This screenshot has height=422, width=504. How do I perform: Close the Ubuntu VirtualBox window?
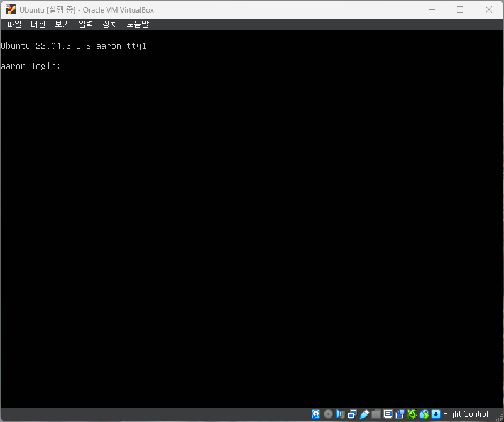coord(488,9)
